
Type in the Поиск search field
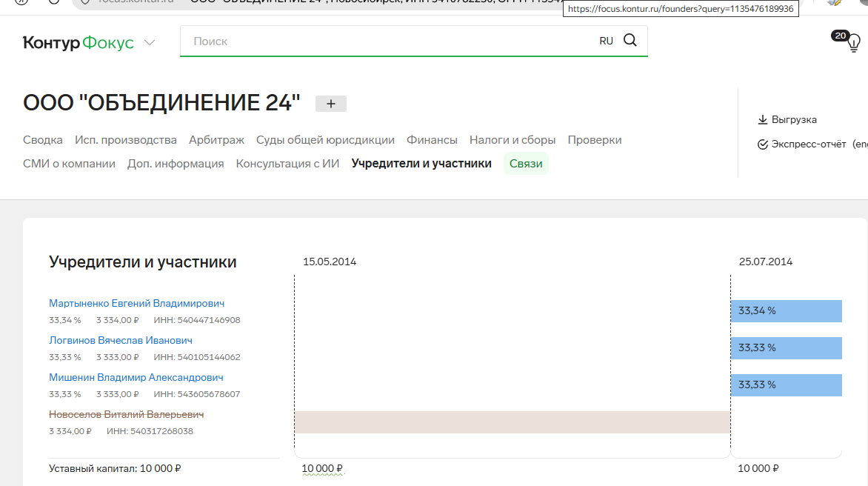click(x=385, y=41)
